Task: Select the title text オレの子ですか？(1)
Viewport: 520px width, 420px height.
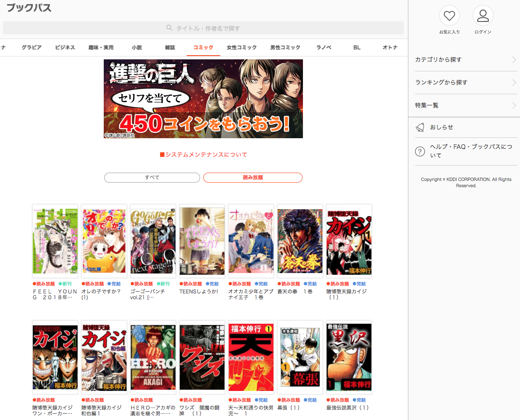Action: tap(101, 295)
